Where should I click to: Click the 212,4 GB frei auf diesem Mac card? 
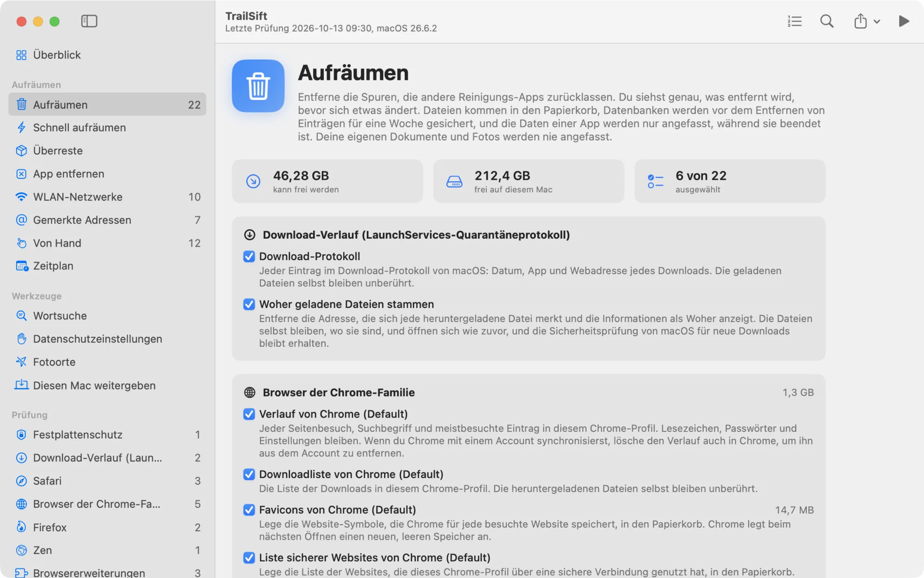(x=529, y=181)
